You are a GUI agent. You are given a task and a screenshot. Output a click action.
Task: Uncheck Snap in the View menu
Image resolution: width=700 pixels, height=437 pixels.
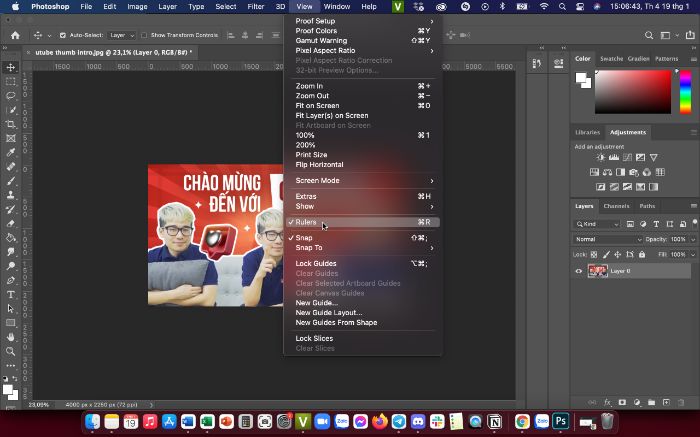pyautogui.click(x=362, y=238)
